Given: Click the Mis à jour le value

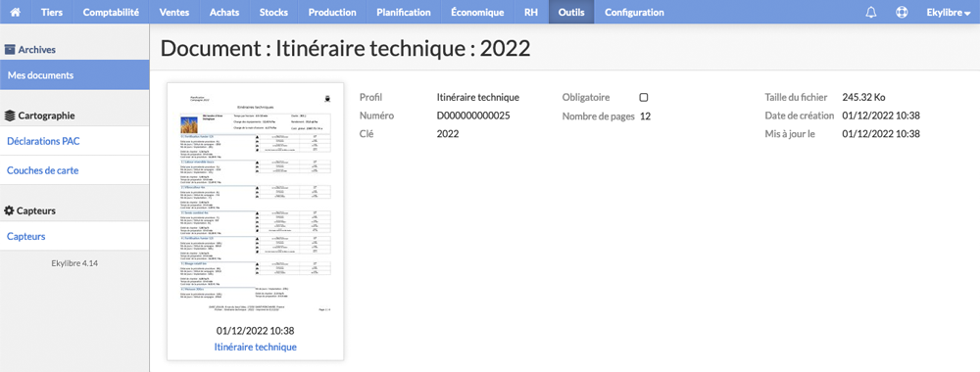Looking at the screenshot, I should tap(881, 133).
